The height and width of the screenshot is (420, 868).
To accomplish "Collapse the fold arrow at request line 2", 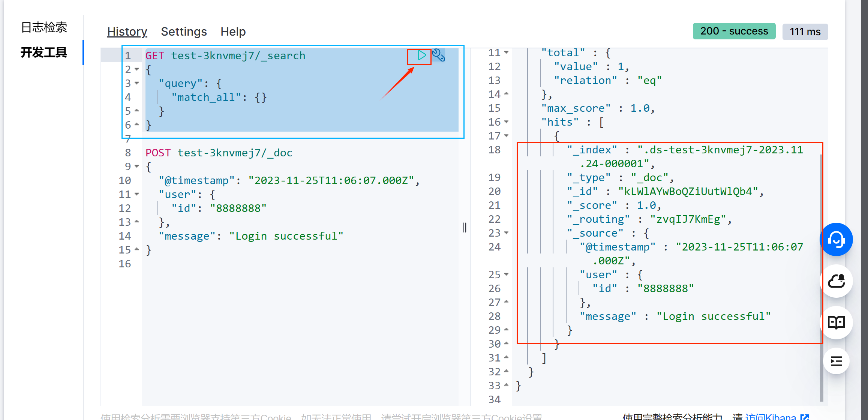I will (137, 69).
